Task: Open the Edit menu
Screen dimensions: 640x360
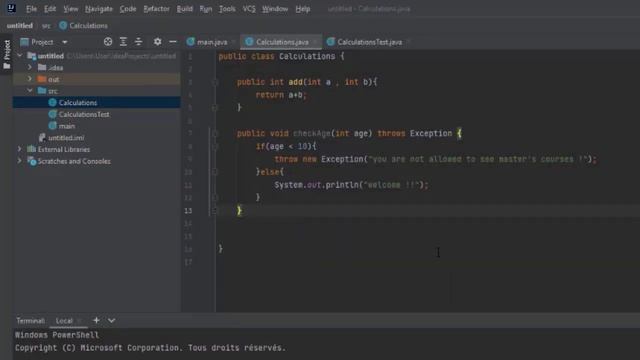Action: coord(50,9)
